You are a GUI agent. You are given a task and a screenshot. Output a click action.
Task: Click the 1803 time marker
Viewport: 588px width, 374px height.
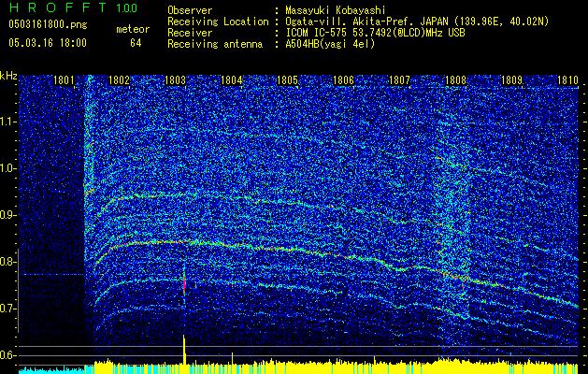tap(176, 80)
